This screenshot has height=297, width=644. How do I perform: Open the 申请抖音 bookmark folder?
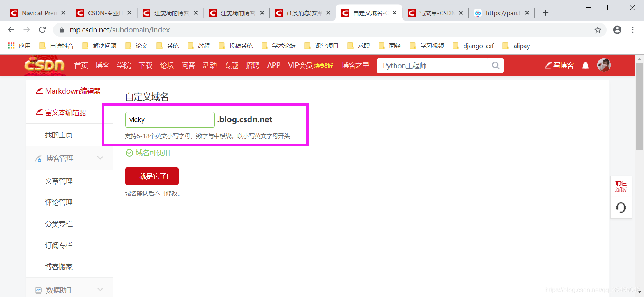pos(57,46)
